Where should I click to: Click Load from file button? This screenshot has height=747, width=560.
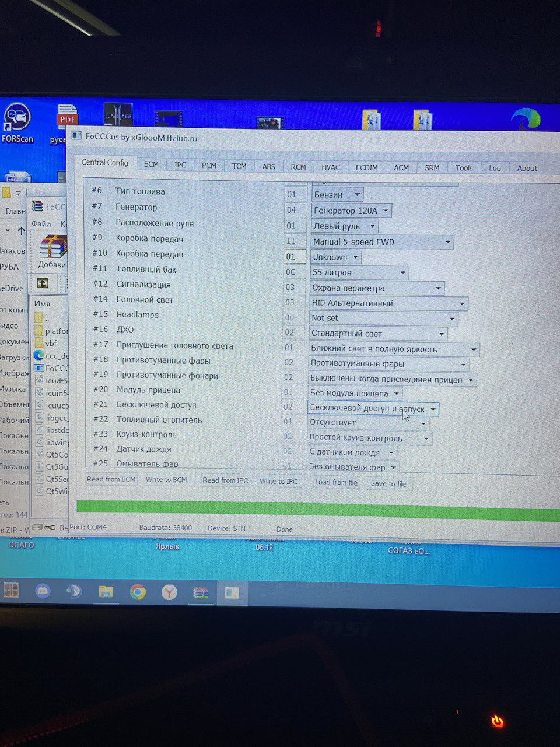pyautogui.click(x=336, y=482)
